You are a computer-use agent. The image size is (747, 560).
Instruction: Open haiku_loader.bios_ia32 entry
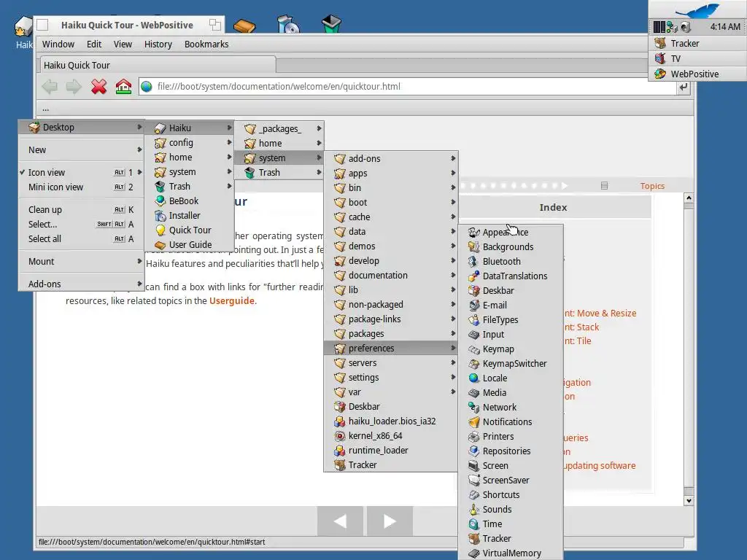(391, 421)
